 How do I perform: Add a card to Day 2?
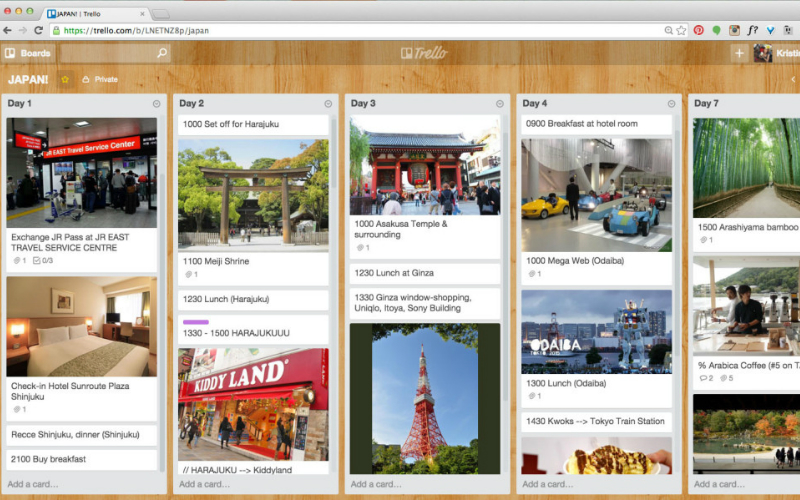tap(204, 484)
